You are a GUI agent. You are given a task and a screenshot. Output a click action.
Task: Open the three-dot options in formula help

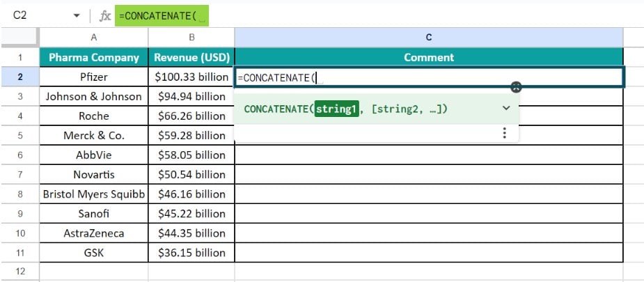[x=504, y=133]
